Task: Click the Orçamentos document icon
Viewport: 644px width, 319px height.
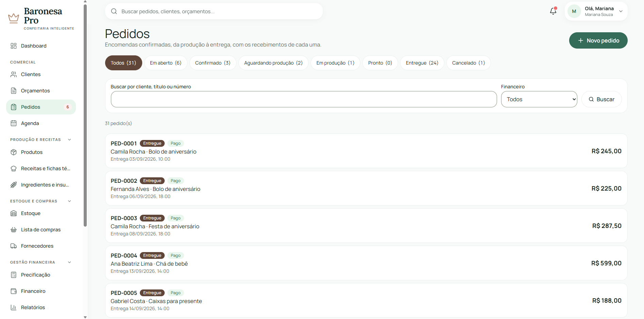Action: coord(14,91)
